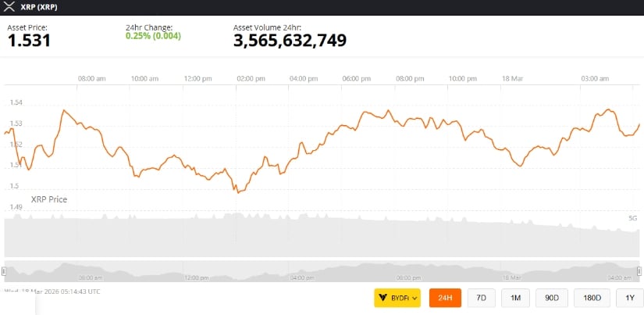This screenshot has height=315, width=644.
Task: Click the right navigator range handle
Action: point(640,270)
